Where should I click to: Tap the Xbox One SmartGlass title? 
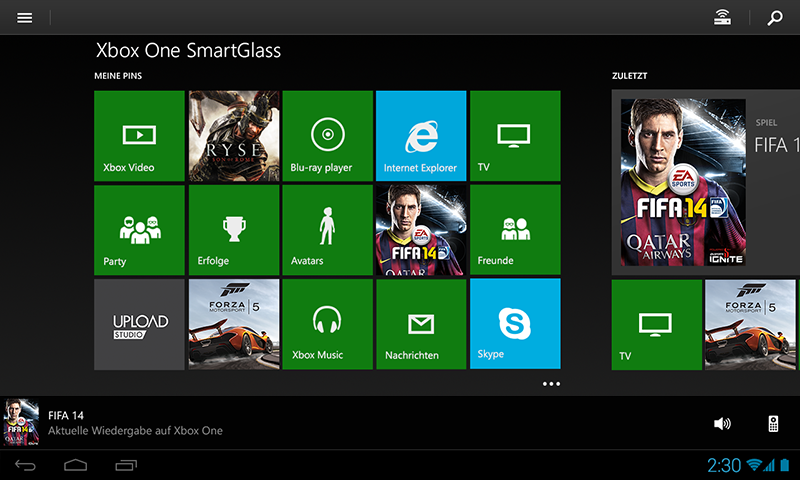tap(188, 50)
